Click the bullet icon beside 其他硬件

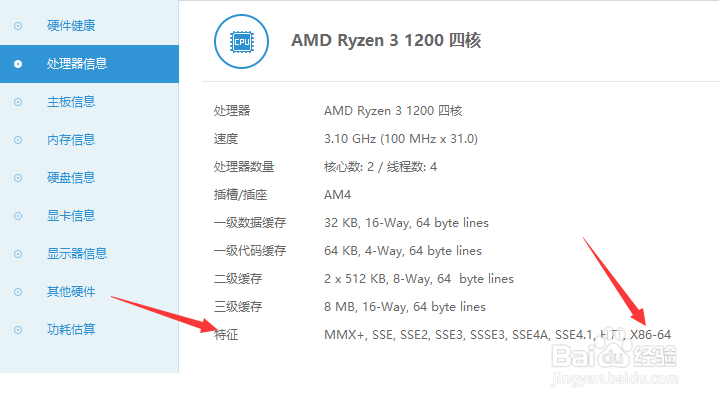click(x=18, y=291)
